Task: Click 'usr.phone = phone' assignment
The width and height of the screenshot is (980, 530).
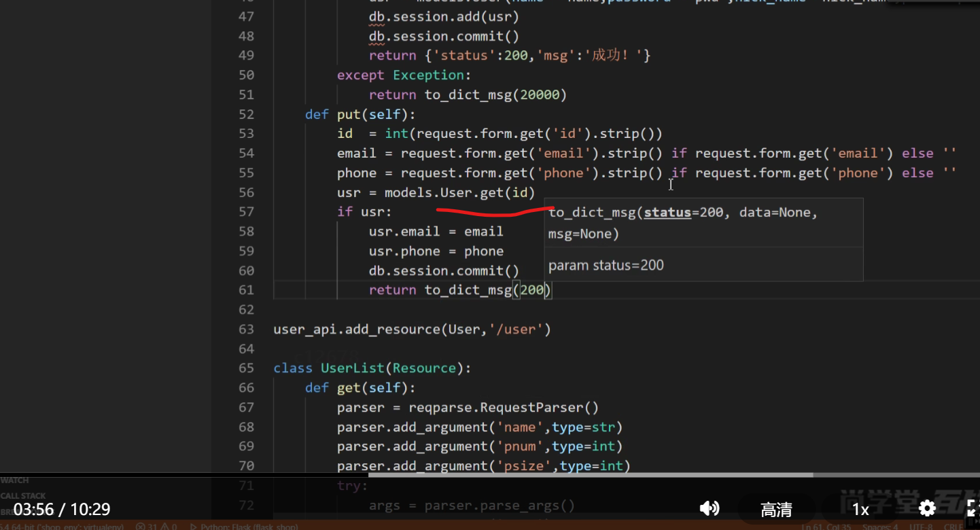Action: (x=436, y=251)
